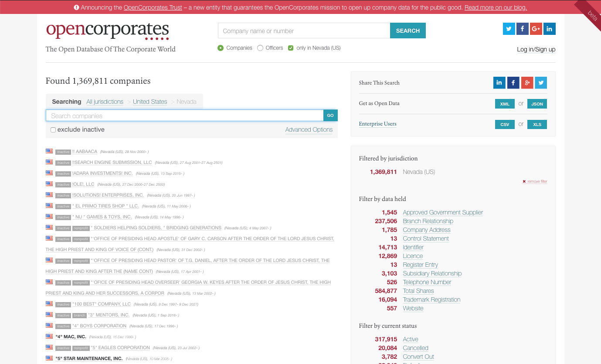Open "4" BOYS CORPORATION result

99,326
